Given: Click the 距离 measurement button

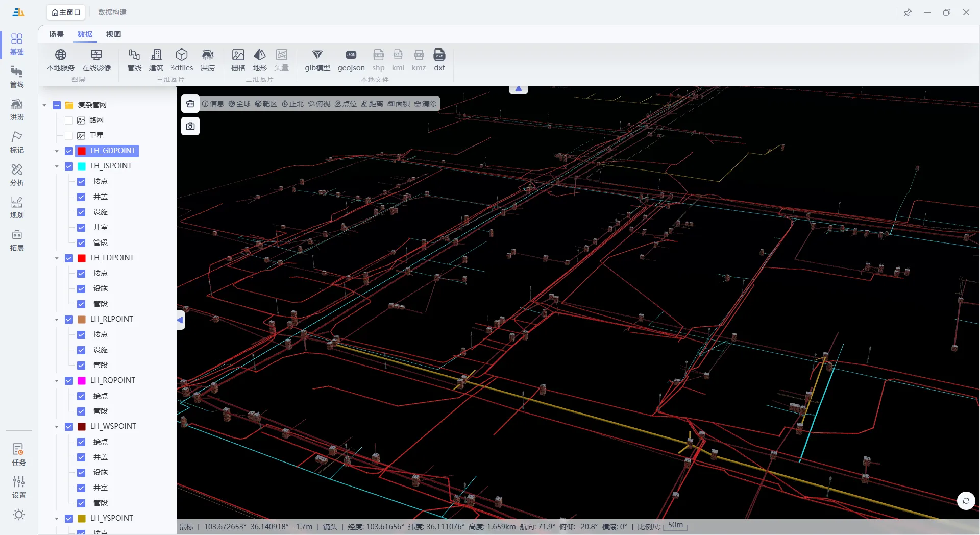Looking at the screenshot, I should pyautogui.click(x=372, y=104).
